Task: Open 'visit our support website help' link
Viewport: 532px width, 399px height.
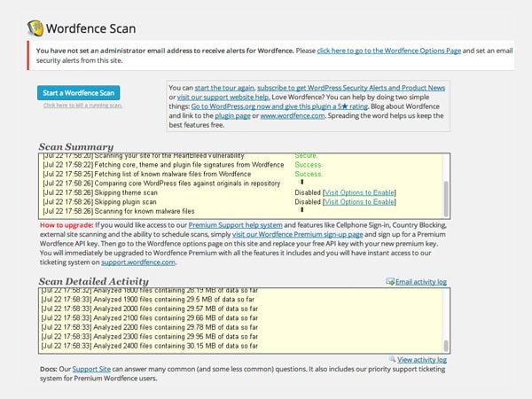Action: tap(223, 97)
